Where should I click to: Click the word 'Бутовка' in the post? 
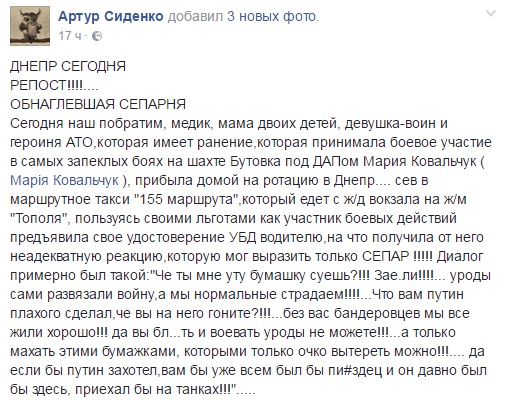click(257, 161)
